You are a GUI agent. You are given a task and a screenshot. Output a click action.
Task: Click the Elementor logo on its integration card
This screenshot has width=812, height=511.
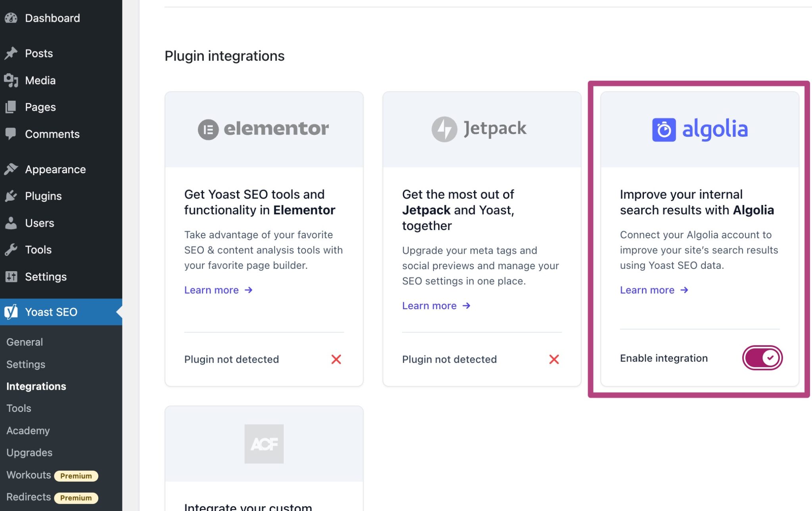pyautogui.click(x=264, y=128)
